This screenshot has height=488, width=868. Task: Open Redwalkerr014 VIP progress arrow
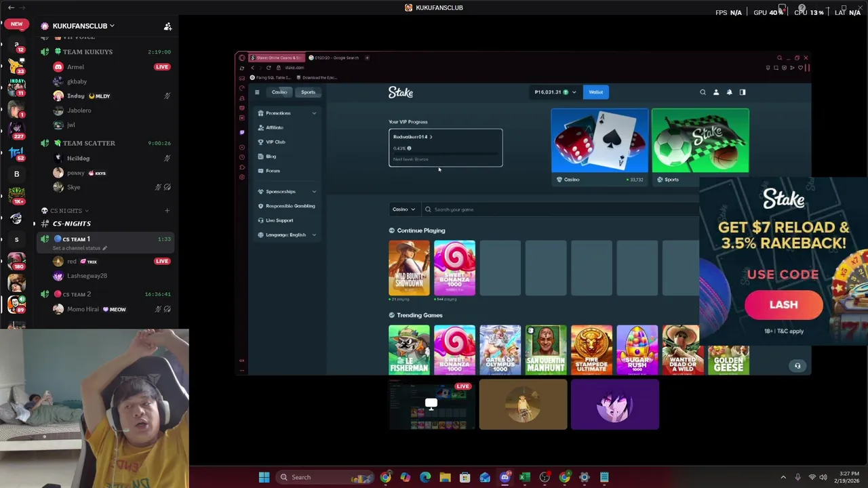click(x=431, y=137)
